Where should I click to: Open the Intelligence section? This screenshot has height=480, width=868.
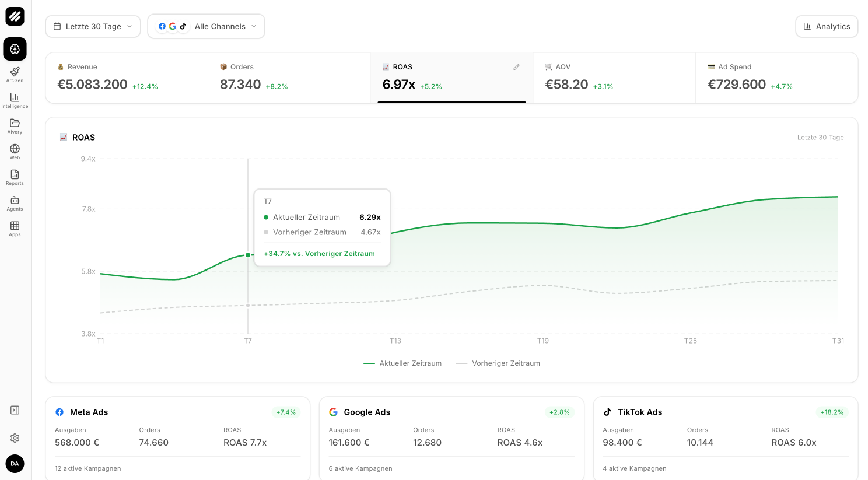15,100
